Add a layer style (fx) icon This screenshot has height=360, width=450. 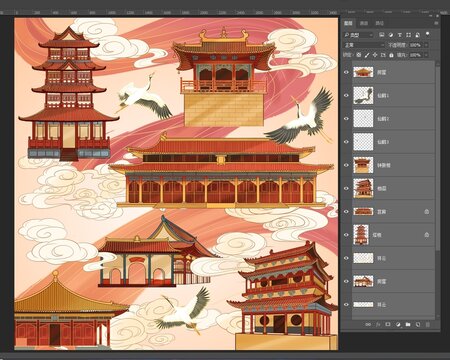pyautogui.click(x=378, y=324)
